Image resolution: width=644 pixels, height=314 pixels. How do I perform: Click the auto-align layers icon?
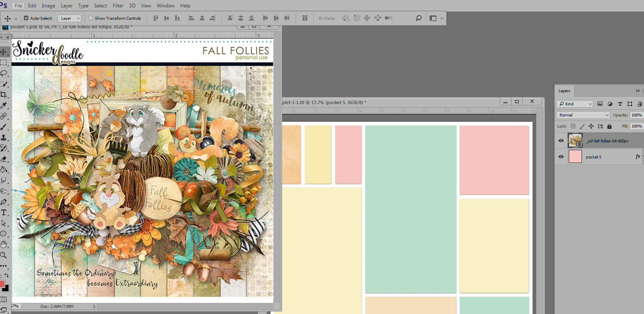(x=305, y=18)
